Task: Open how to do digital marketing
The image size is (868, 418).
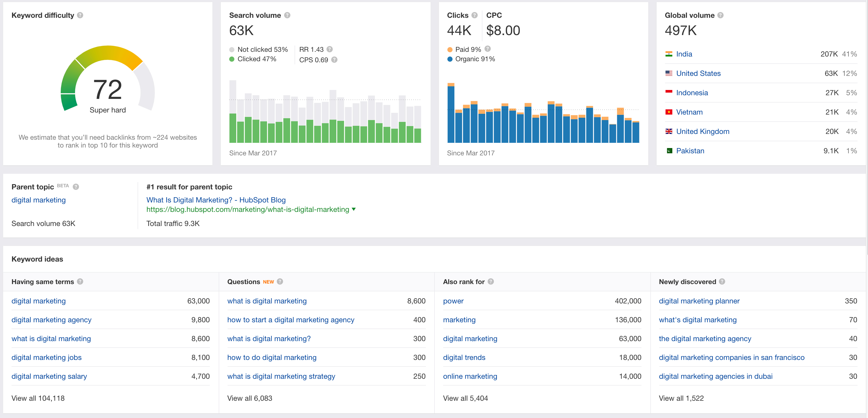Action: 272,357
